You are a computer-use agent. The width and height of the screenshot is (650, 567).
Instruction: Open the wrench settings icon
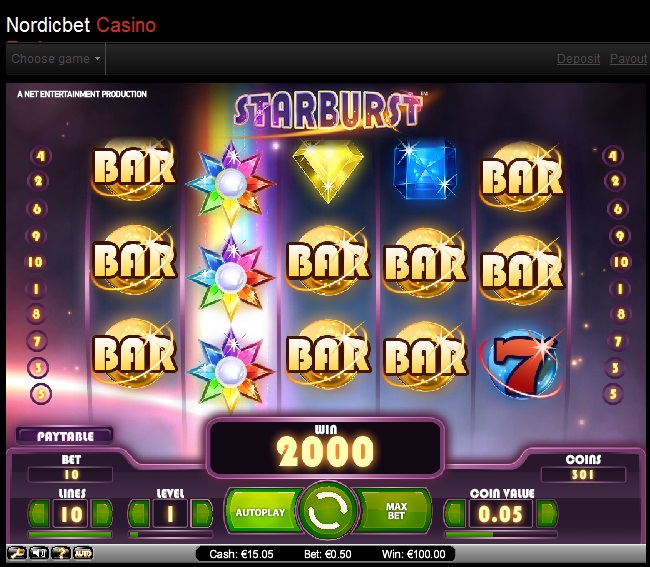[x=17, y=553]
